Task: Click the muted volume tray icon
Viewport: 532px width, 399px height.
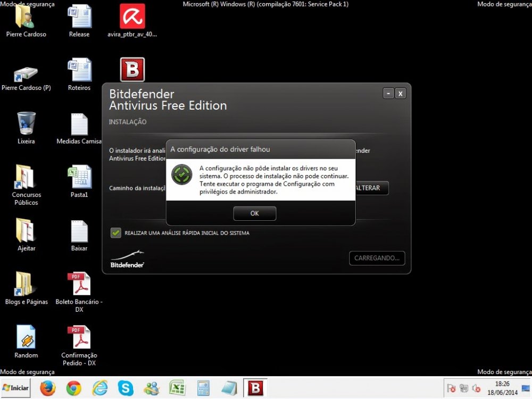Action: click(476, 388)
